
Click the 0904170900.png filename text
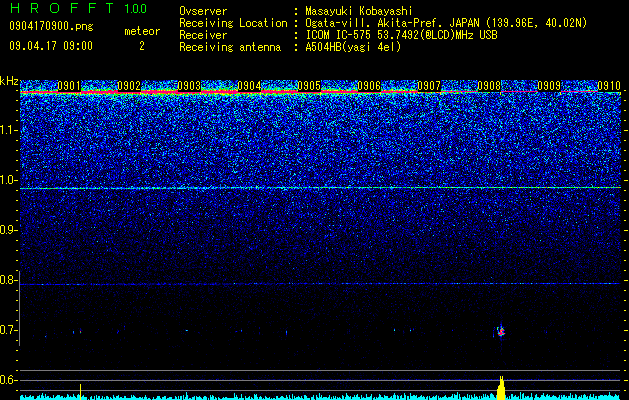[x=51, y=26]
